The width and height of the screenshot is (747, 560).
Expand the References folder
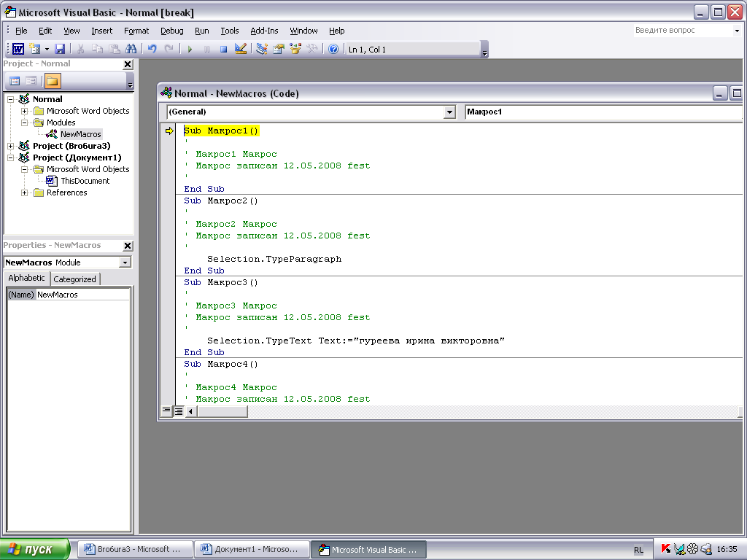tap(24, 192)
